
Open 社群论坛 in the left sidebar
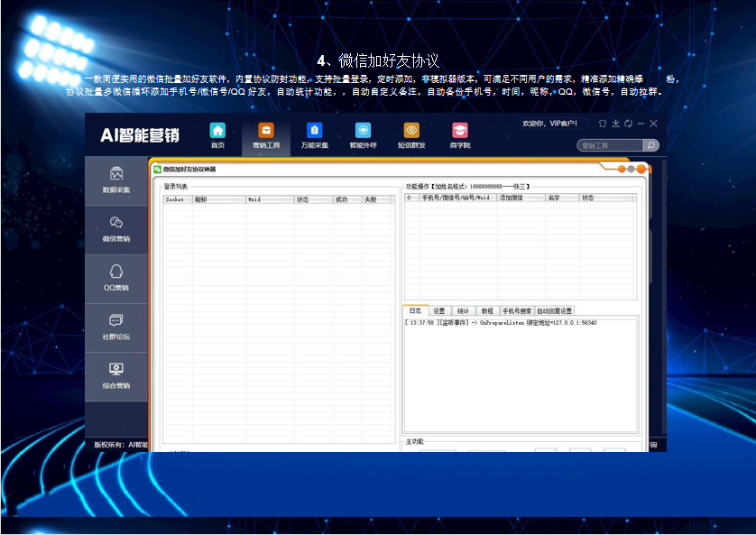pyautogui.click(x=116, y=327)
